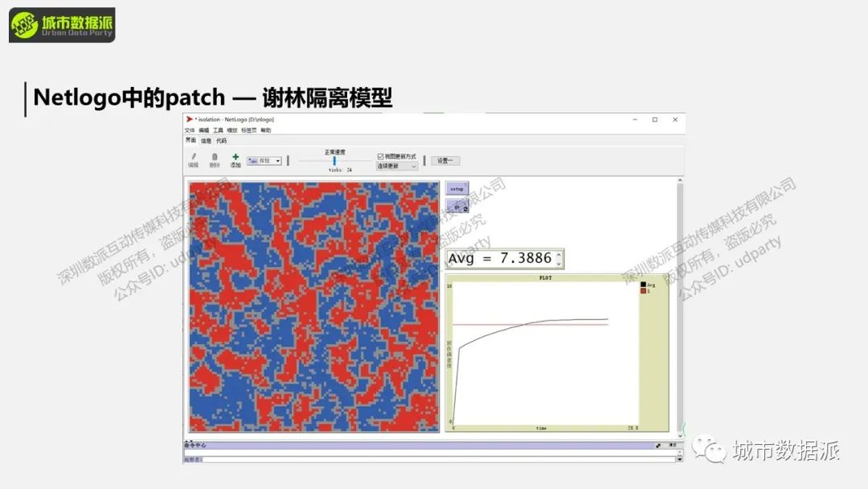
Task: Click the black Avg legend swatch
Action: tap(643, 285)
